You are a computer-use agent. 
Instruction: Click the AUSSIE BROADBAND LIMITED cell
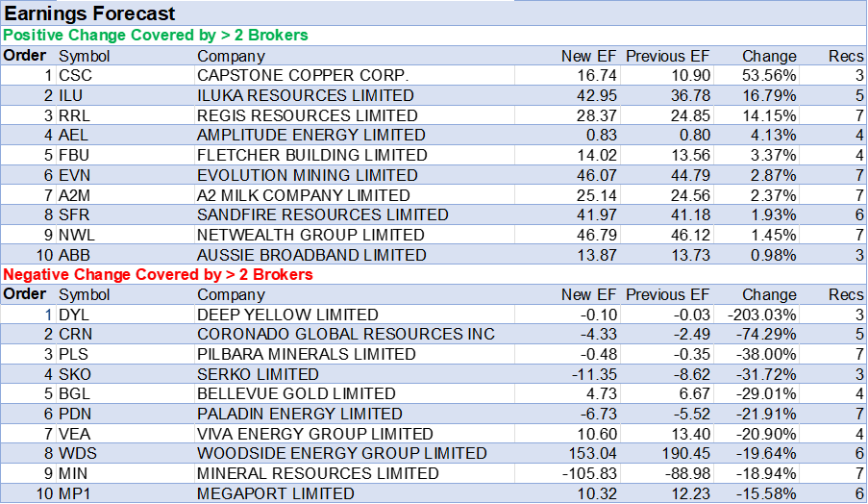[x=311, y=255]
